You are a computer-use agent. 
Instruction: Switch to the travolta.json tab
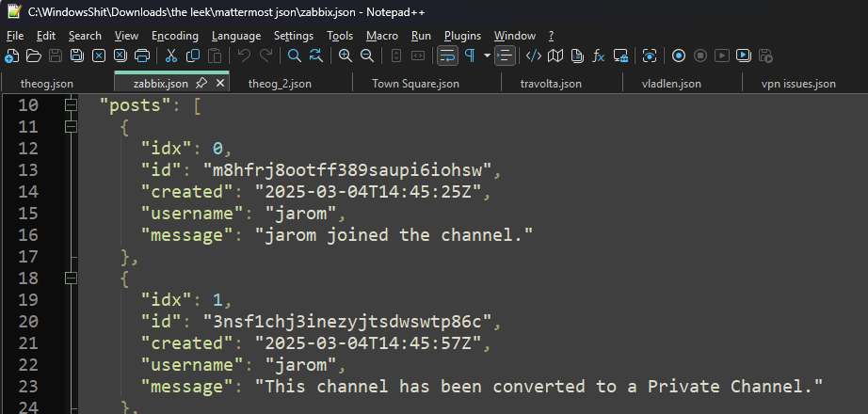pyautogui.click(x=551, y=84)
